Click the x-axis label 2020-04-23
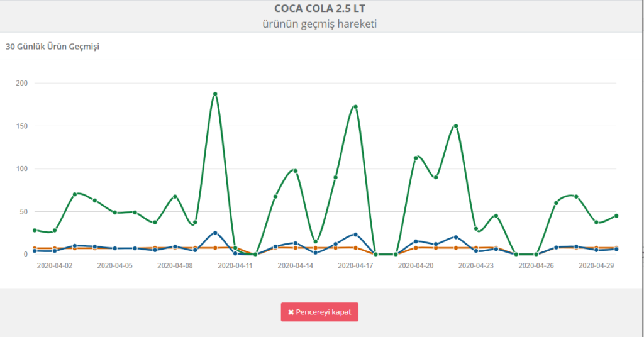The height and width of the screenshot is (337, 644). (x=476, y=265)
